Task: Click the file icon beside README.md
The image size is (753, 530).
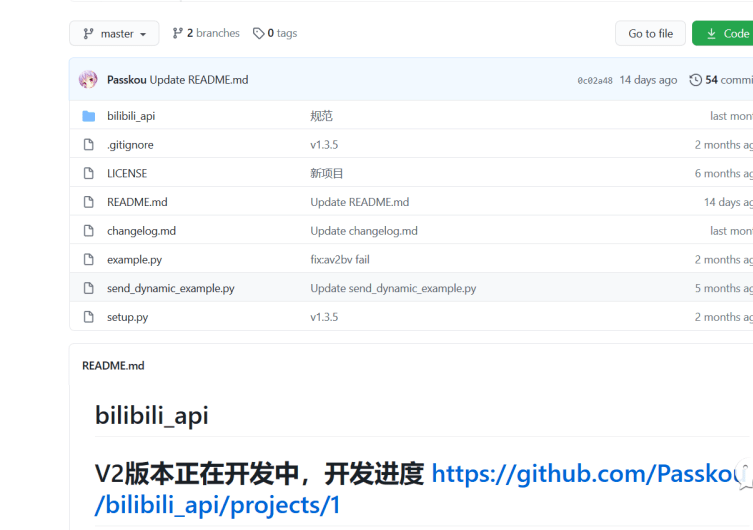Action: (88, 202)
